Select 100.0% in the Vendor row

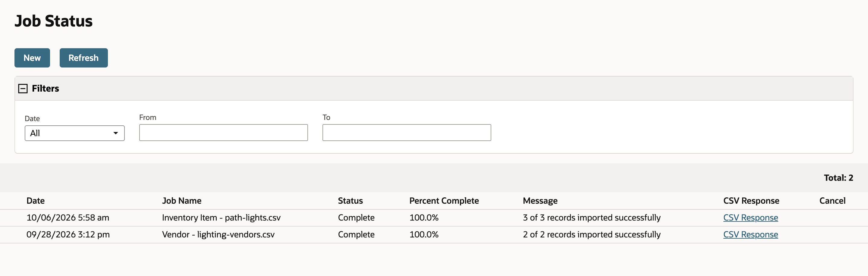click(424, 234)
